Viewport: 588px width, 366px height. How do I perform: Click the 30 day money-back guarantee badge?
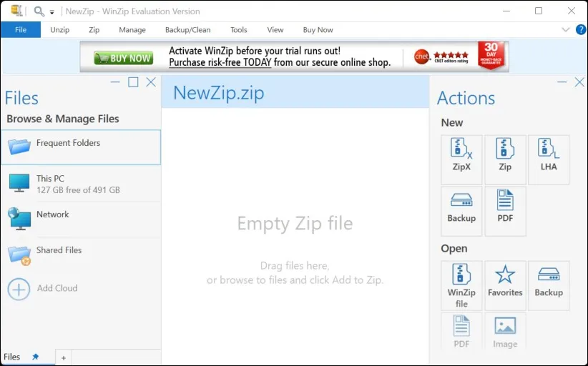[x=491, y=55]
